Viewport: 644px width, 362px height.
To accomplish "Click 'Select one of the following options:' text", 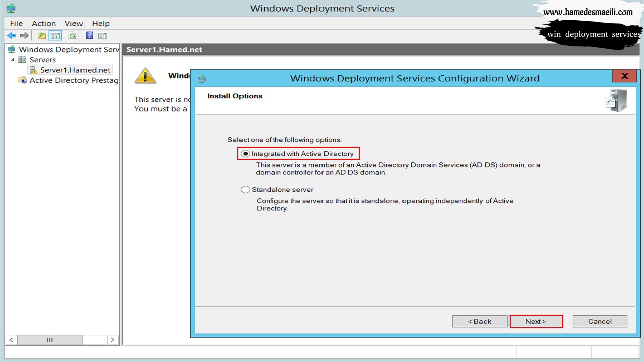I will (x=284, y=140).
